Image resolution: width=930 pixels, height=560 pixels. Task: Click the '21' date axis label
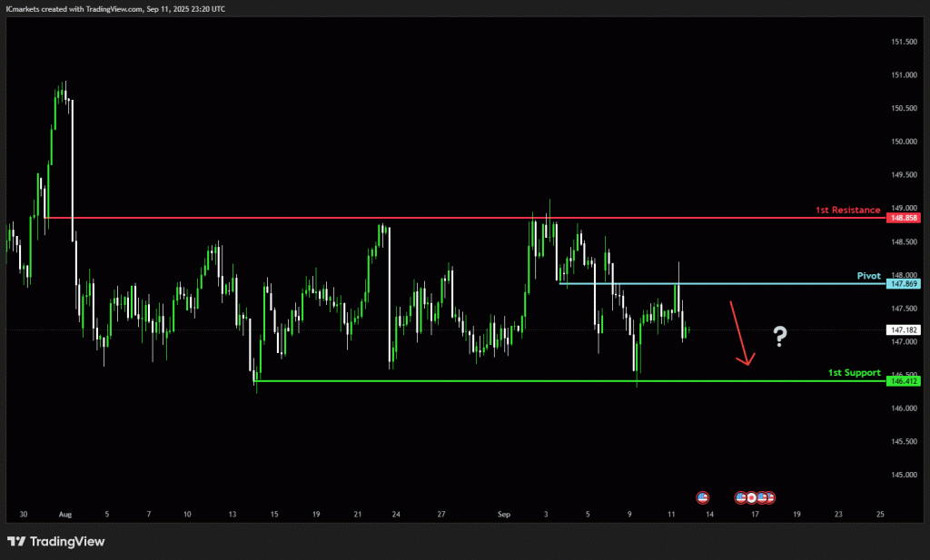(x=358, y=515)
